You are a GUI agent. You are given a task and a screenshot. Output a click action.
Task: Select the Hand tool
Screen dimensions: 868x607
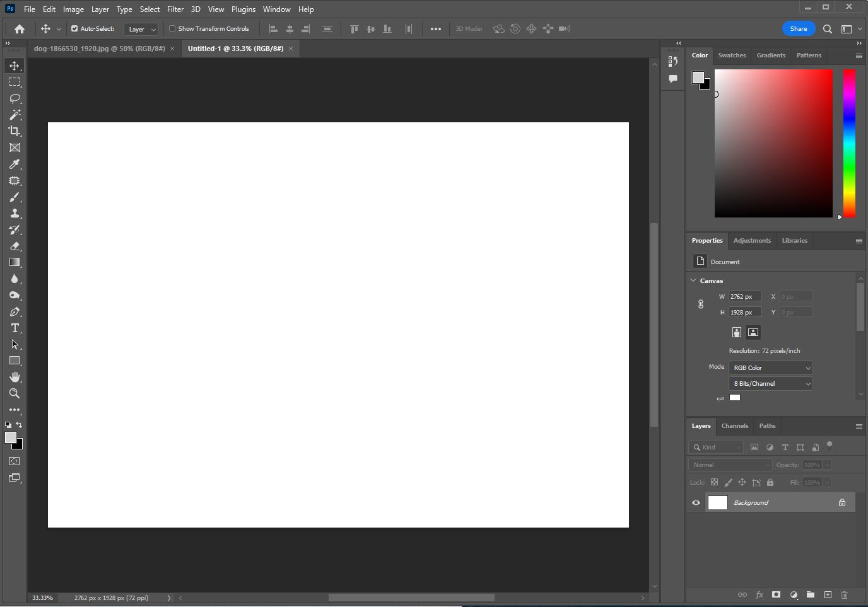[x=15, y=377]
